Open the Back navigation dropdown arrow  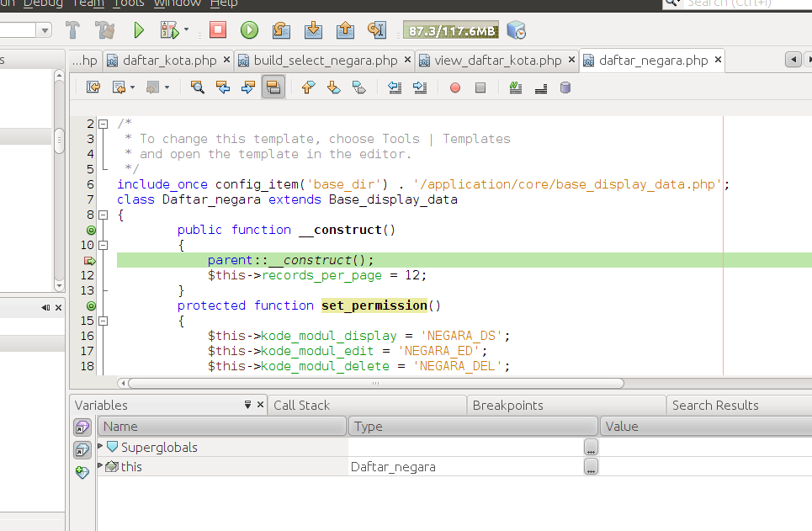tap(131, 87)
